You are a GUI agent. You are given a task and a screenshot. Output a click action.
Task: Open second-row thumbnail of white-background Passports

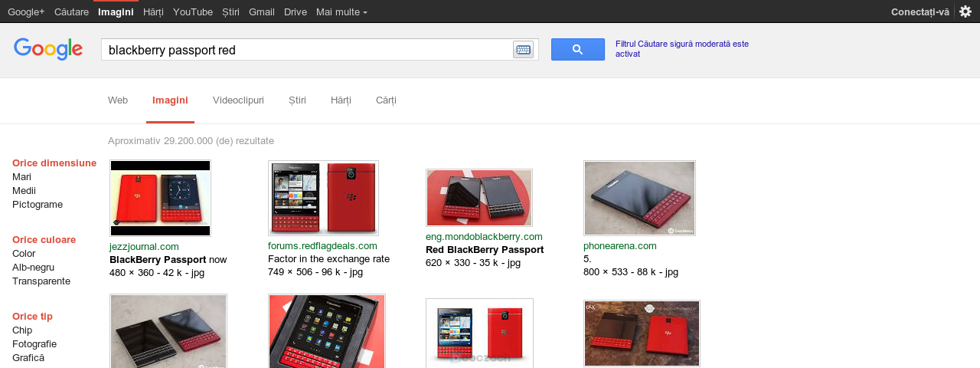click(479, 333)
